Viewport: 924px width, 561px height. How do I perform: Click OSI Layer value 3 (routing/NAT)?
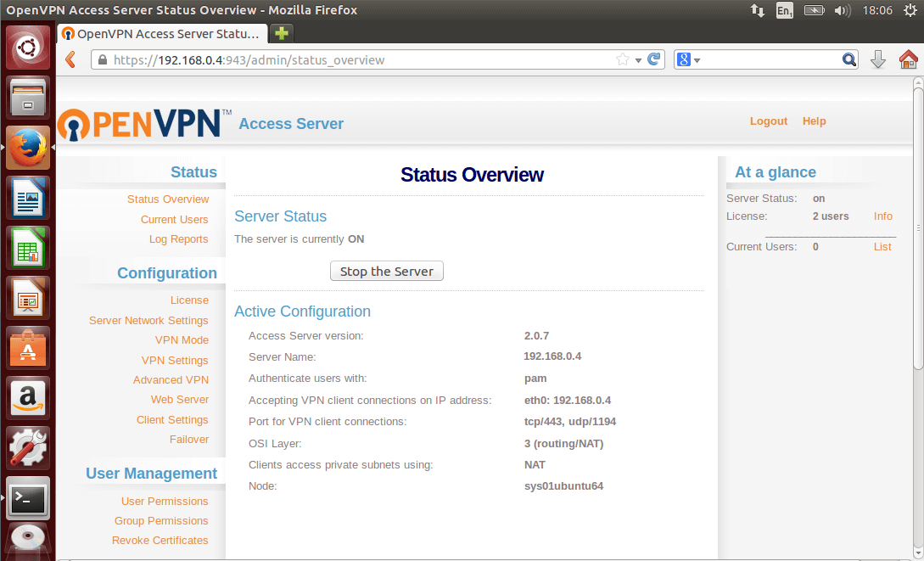[564, 444]
